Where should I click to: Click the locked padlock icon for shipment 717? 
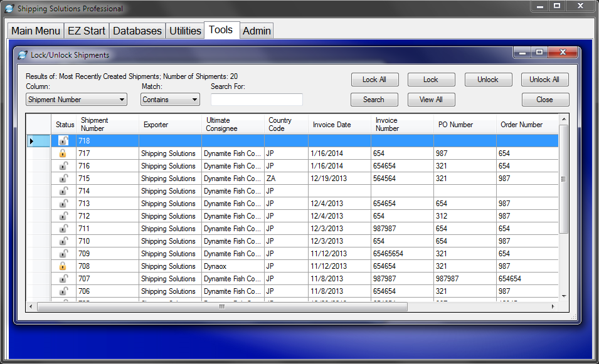click(x=63, y=153)
